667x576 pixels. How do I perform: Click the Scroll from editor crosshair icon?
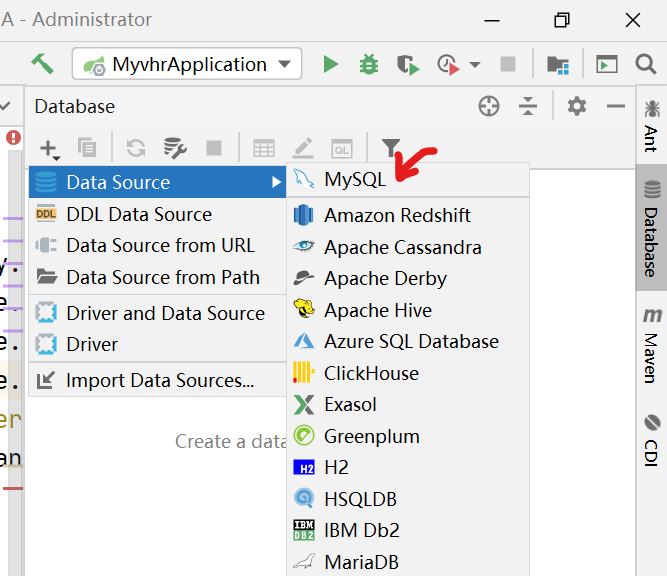coord(489,106)
